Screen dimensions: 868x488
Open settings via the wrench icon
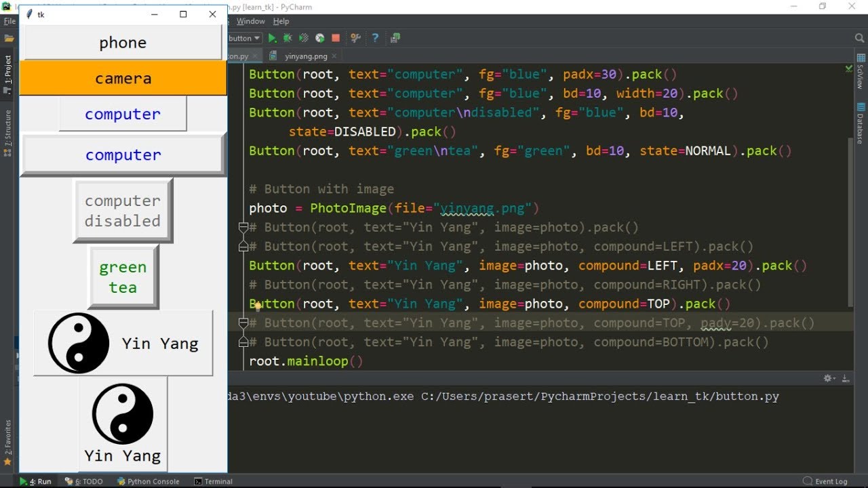click(354, 39)
